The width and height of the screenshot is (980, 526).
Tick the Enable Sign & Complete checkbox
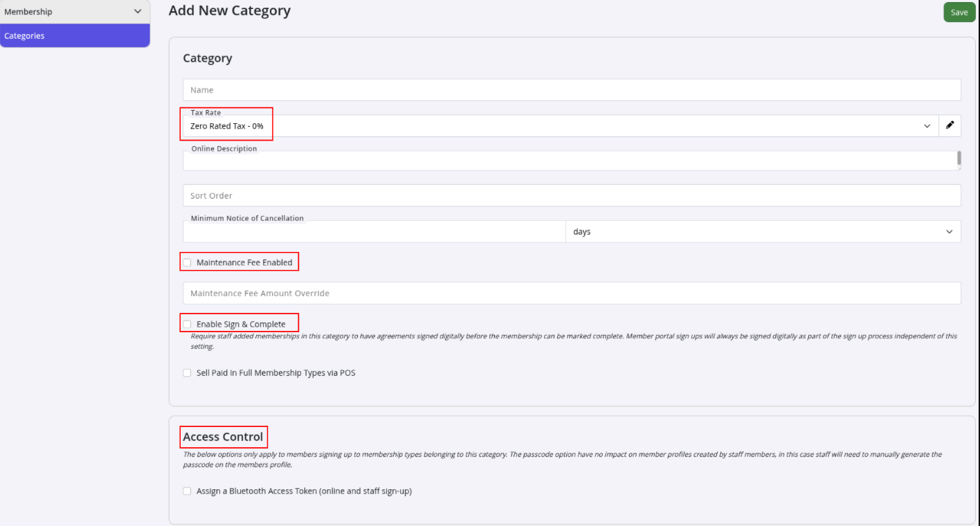tap(187, 324)
